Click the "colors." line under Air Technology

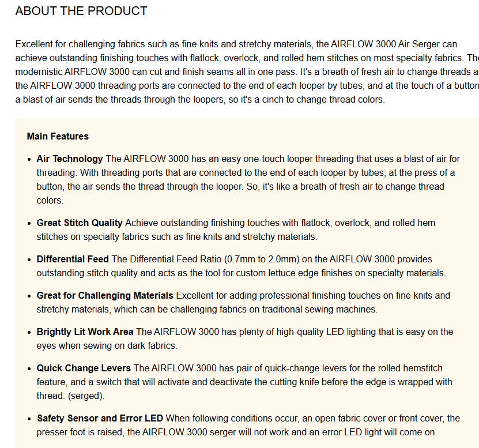coord(50,201)
